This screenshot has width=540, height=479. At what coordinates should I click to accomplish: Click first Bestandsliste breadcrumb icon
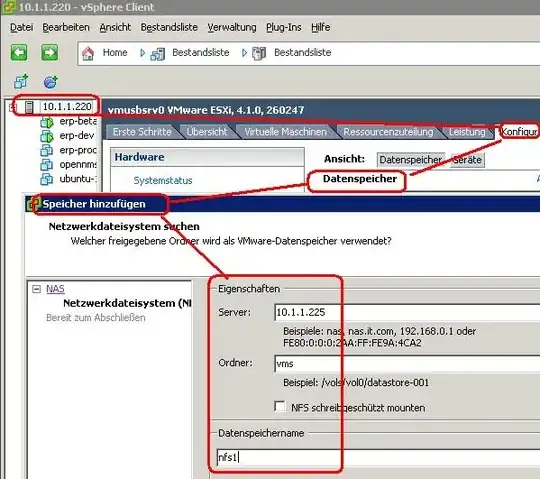tap(158, 54)
